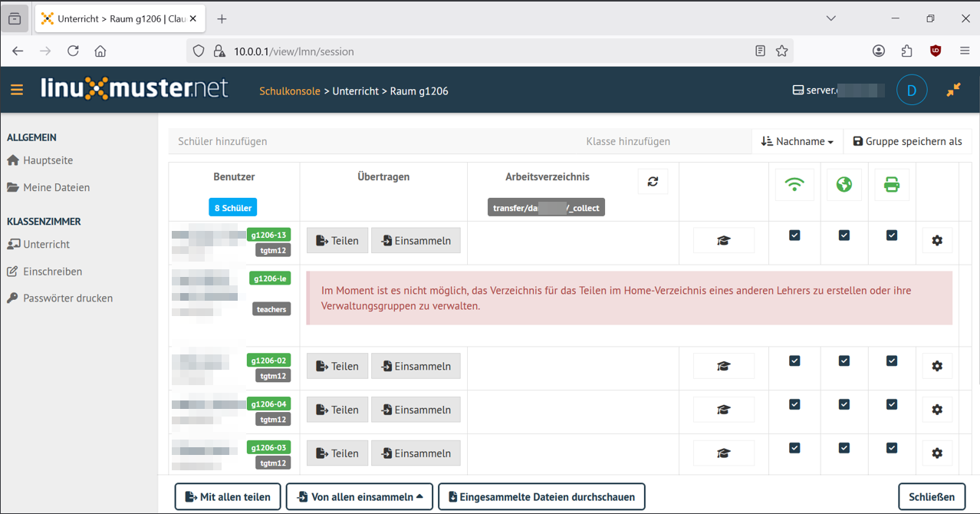Click the green WiFi icon column header

[x=794, y=185]
